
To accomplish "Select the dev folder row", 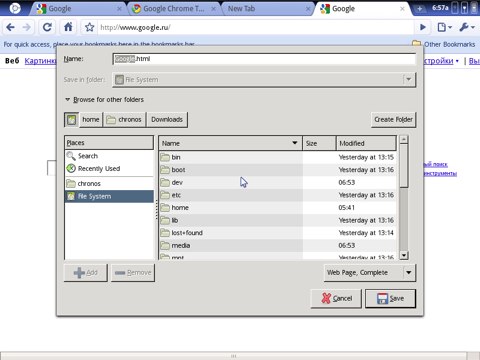I will pos(277,182).
